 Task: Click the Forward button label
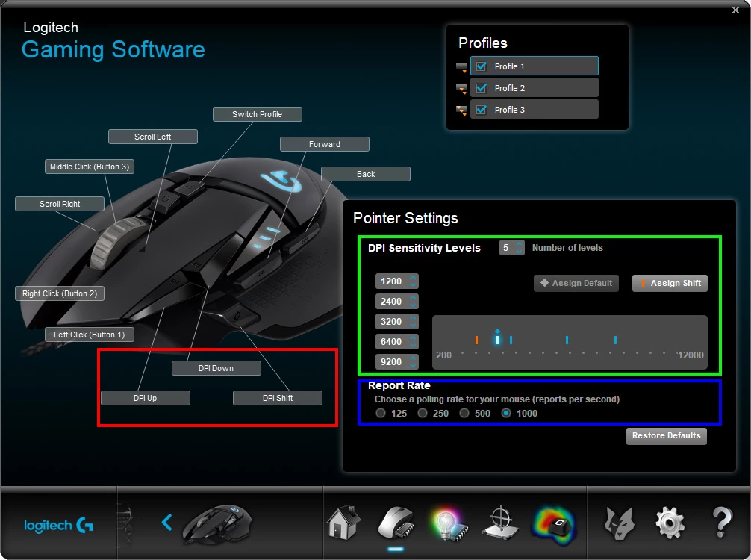(324, 144)
